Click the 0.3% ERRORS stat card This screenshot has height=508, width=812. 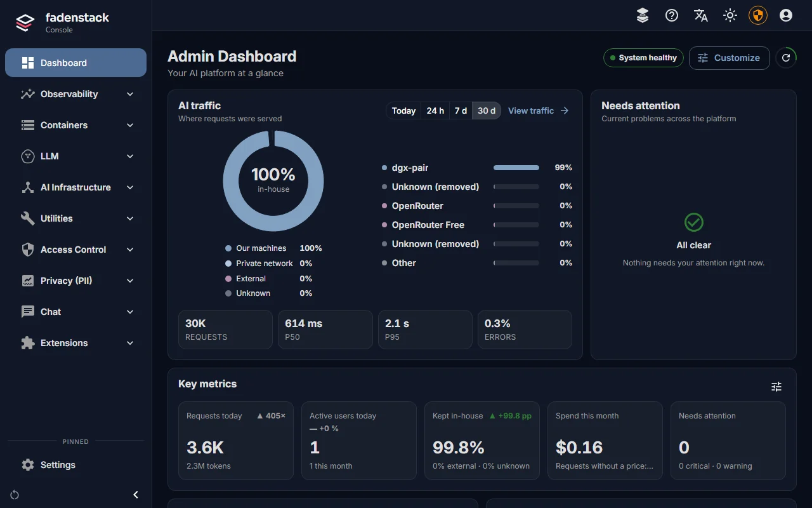[525, 330]
